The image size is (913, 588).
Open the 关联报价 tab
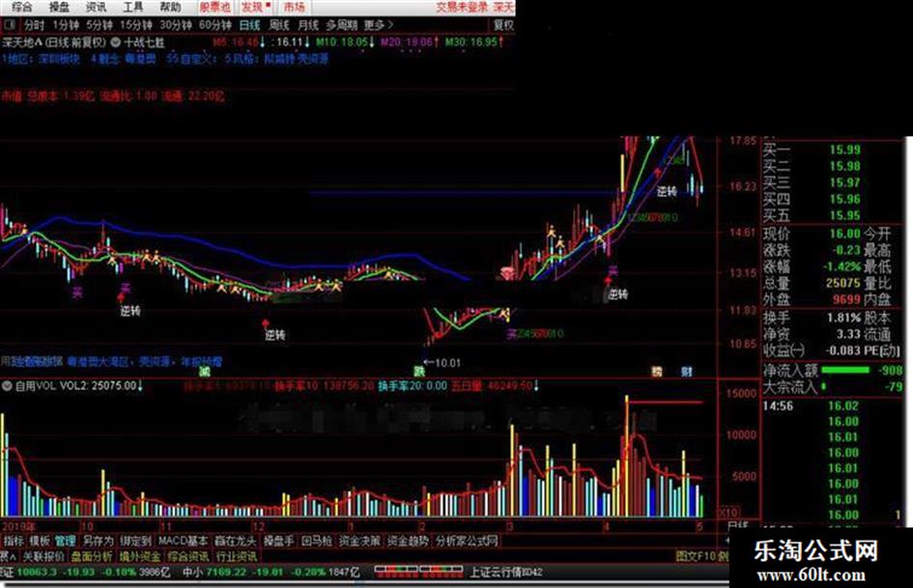coord(43,556)
